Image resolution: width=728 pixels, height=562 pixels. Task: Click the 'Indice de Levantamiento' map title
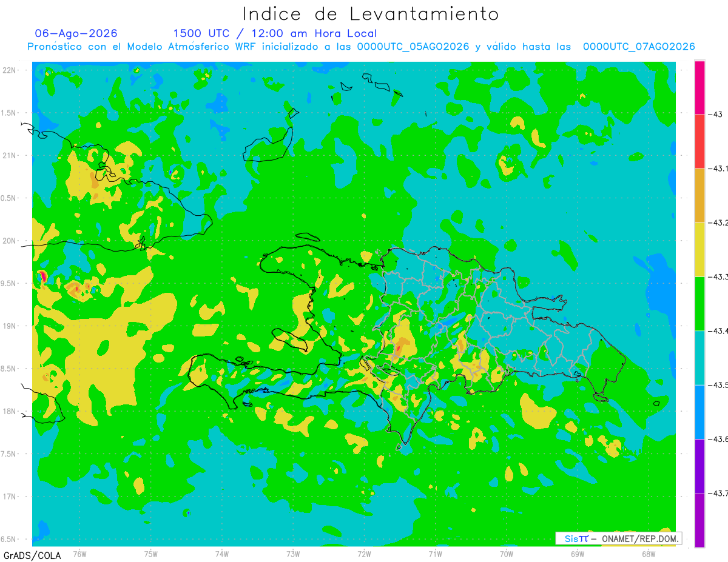click(x=371, y=14)
